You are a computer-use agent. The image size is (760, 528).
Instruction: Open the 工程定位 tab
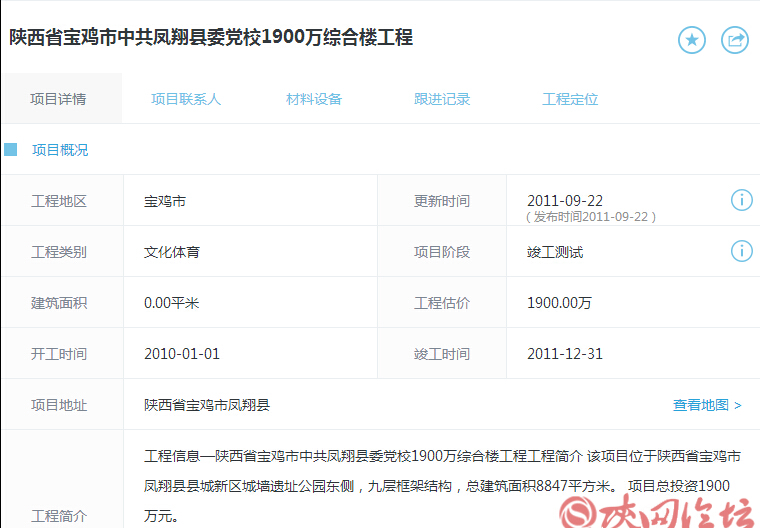click(x=570, y=99)
